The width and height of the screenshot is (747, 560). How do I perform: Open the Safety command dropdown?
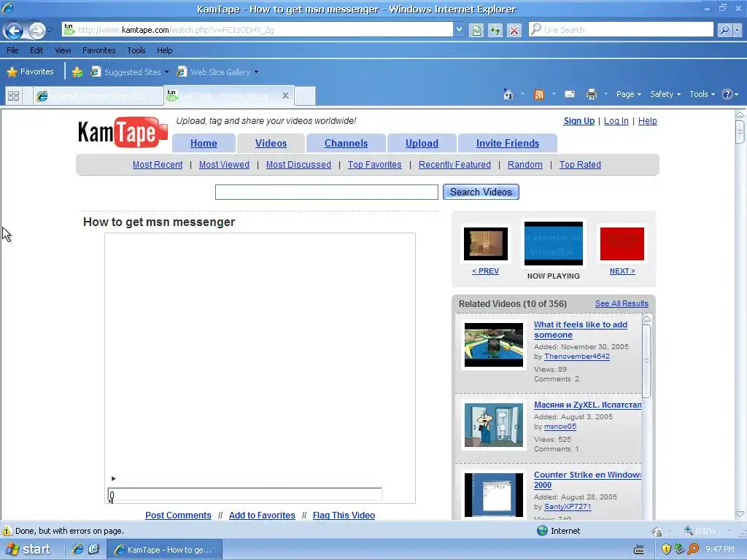665,94
